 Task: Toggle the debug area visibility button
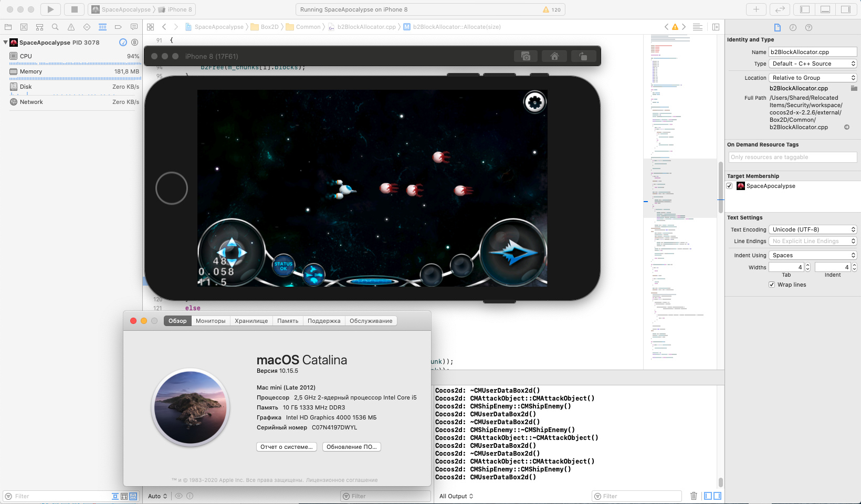click(x=825, y=9)
